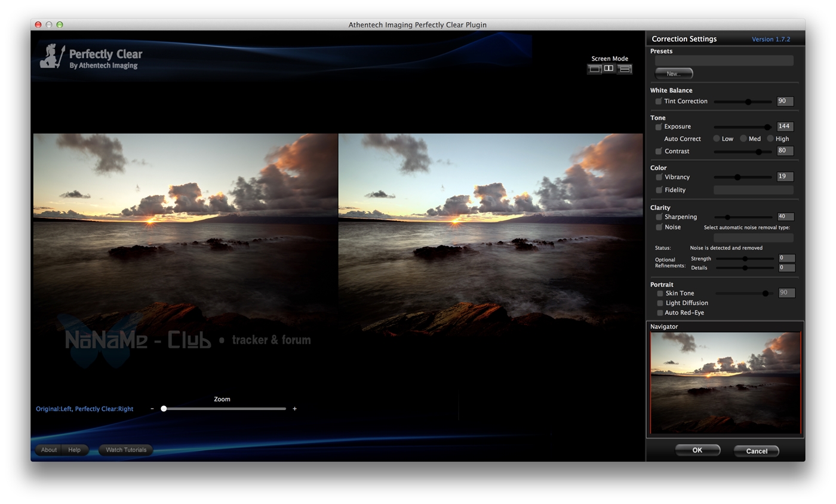Enable the Exposure checkbox

[659, 127]
